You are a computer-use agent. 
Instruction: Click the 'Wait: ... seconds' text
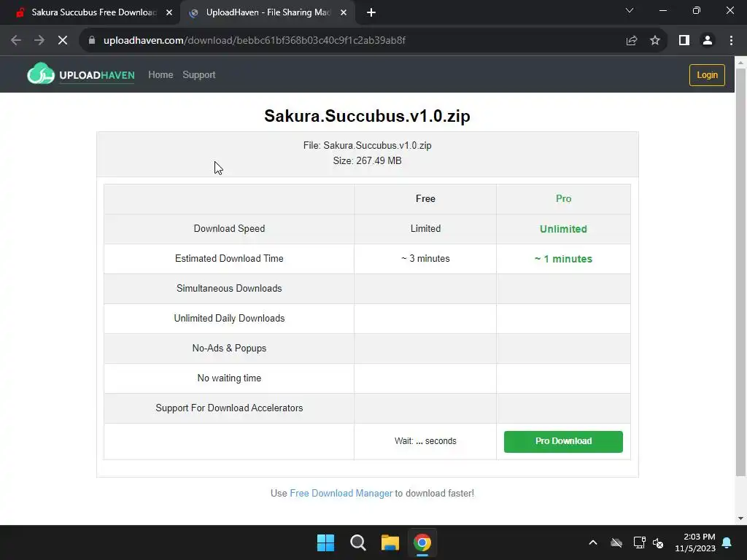pos(425,441)
